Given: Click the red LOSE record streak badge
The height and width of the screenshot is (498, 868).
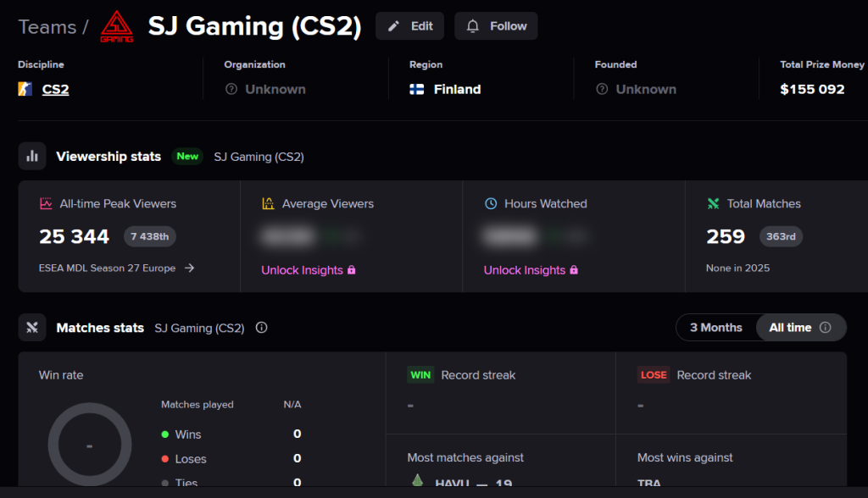Looking at the screenshot, I should tap(654, 374).
